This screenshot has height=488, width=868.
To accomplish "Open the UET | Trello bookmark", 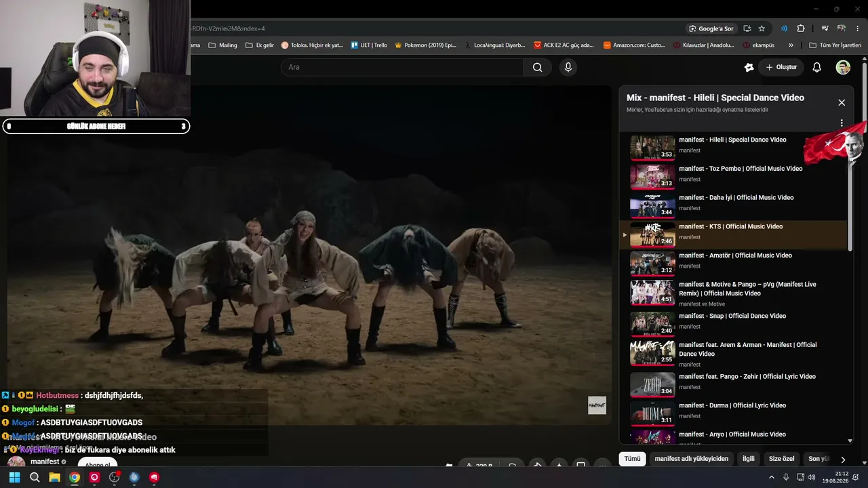I will 369,45.
